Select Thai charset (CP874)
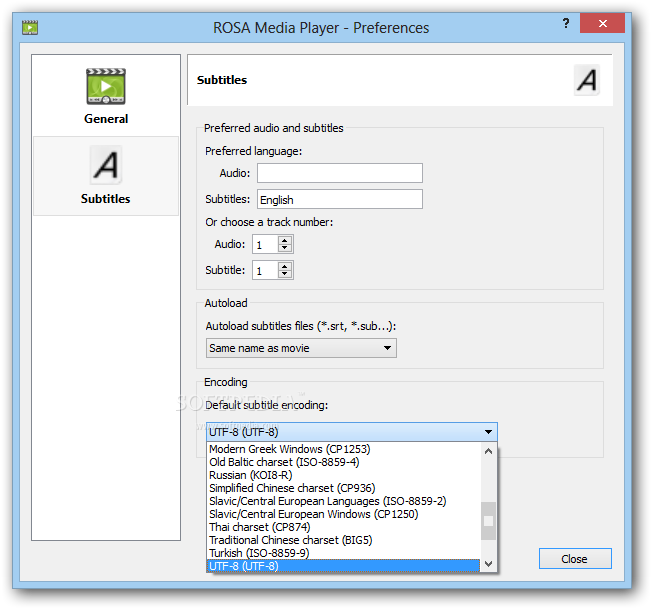 click(x=343, y=527)
